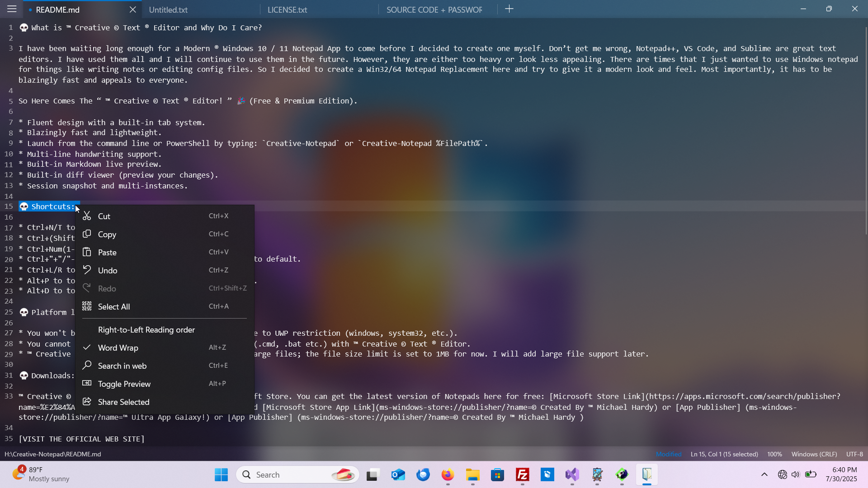The width and height of the screenshot is (868, 488).
Task: Open Windows (CRLF) line ending selector
Action: pos(814,454)
